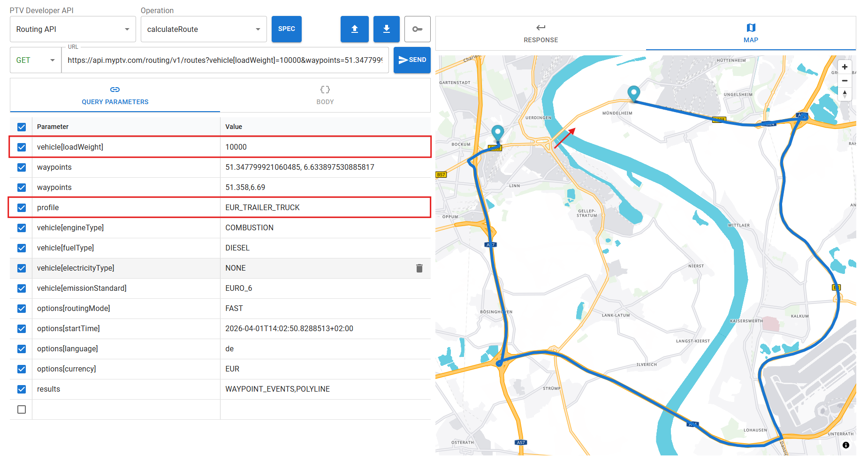Viewport: 868px width, 462px height.
Task: Open the GET method dropdown
Action: click(36, 60)
